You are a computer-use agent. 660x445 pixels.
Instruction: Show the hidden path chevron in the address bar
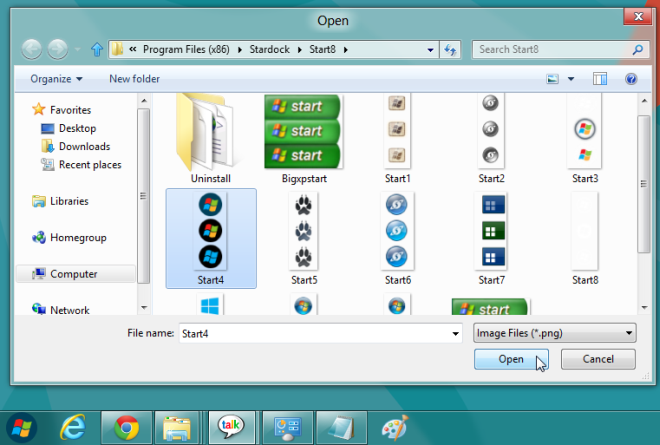pos(133,49)
